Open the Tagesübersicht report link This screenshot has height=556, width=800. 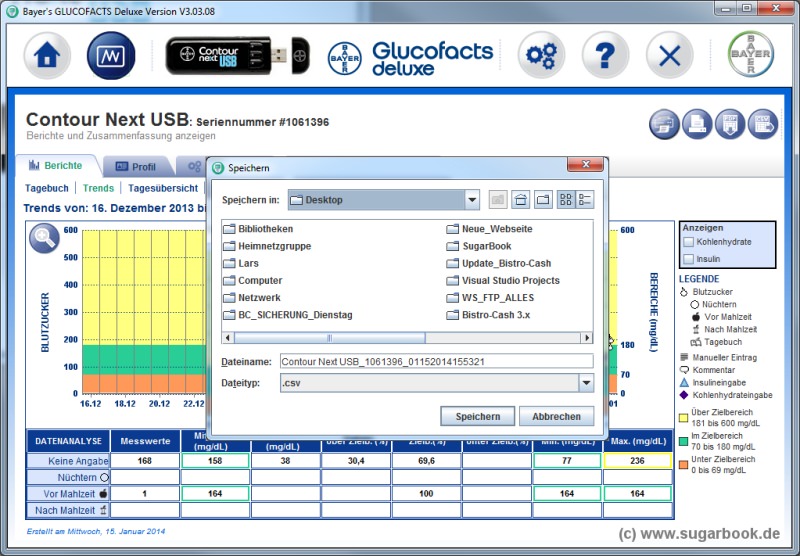[163, 188]
